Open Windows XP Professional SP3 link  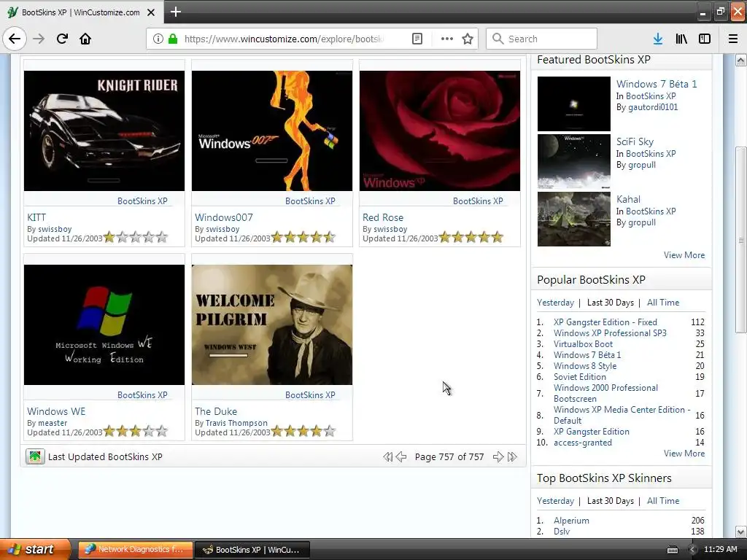[x=610, y=332]
